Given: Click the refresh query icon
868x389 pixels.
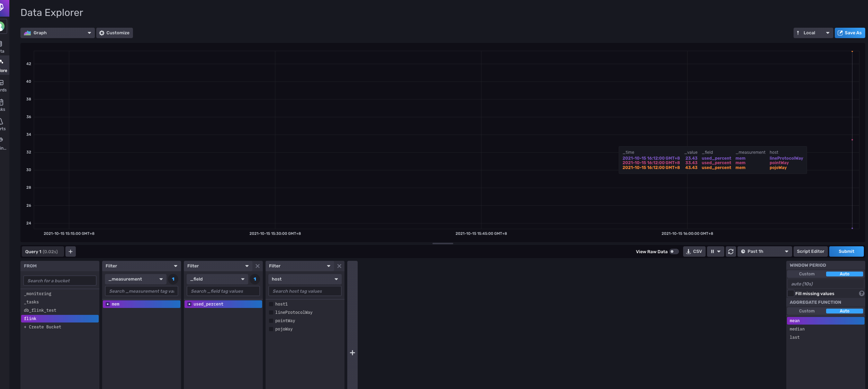Looking at the screenshot, I should 731,251.
